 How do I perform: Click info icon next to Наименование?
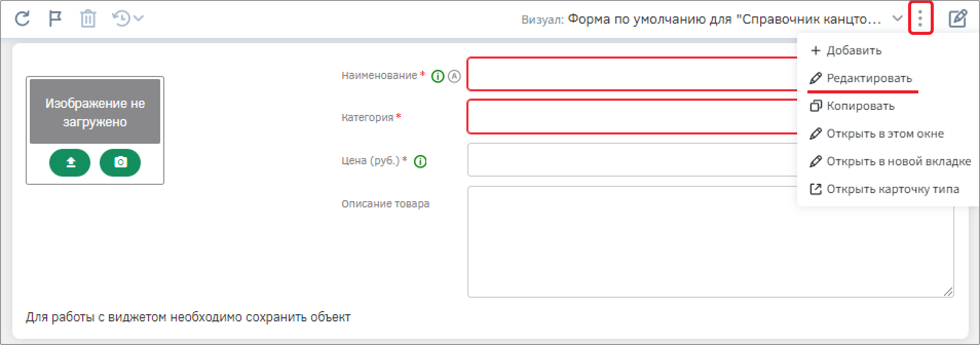pyautogui.click(x=438, y=76)
